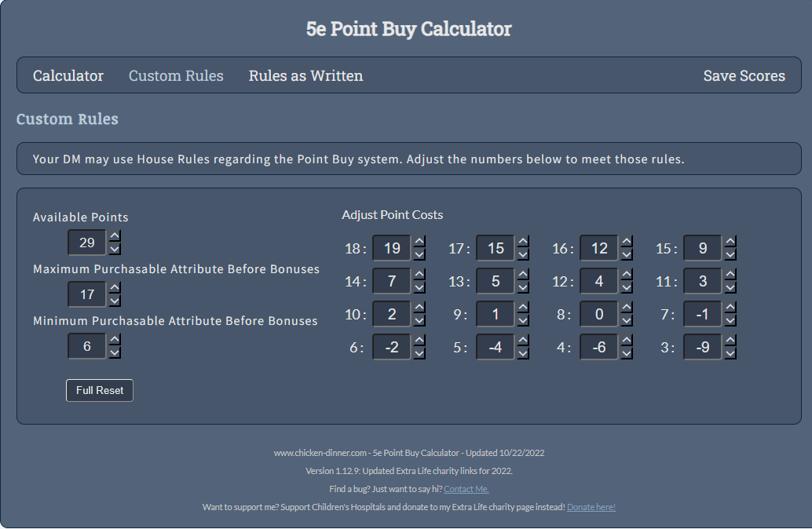Decrease Available Points with down arrow

click(115, 249)
